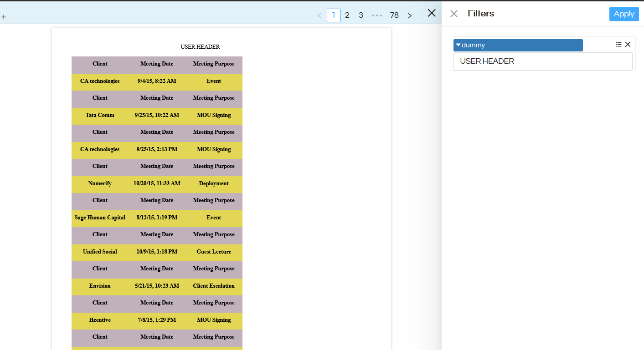Screen dimensions: 644x350
Task: Click the previous page arrow icon
Action: [x=319, y=15]
